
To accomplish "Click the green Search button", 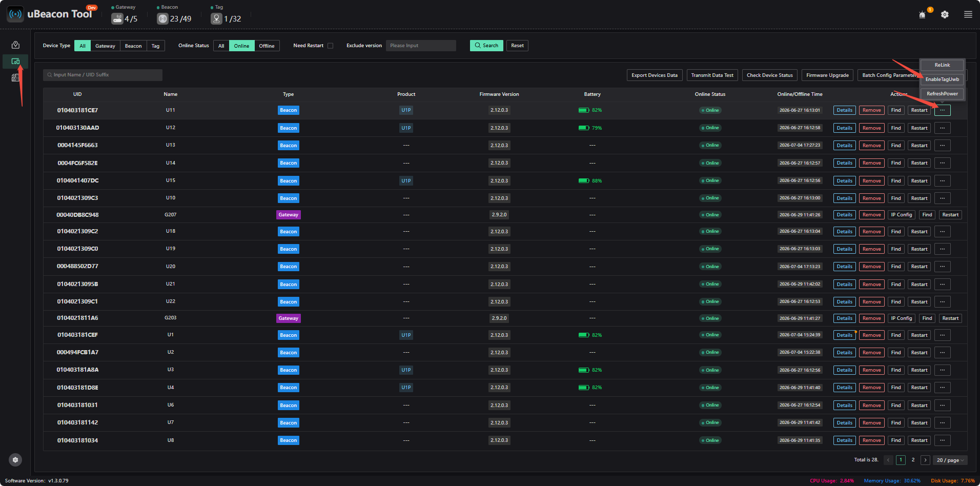I will 486,45.
